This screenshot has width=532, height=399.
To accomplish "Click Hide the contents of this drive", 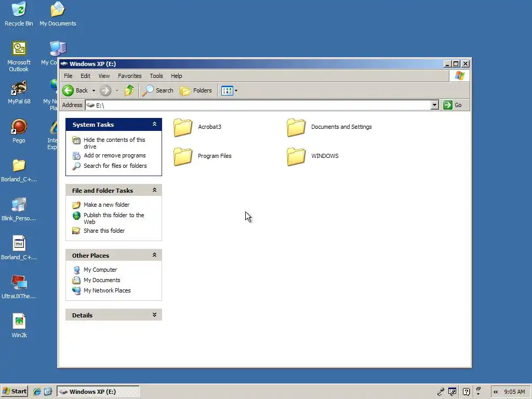I will tap(114, 143).
